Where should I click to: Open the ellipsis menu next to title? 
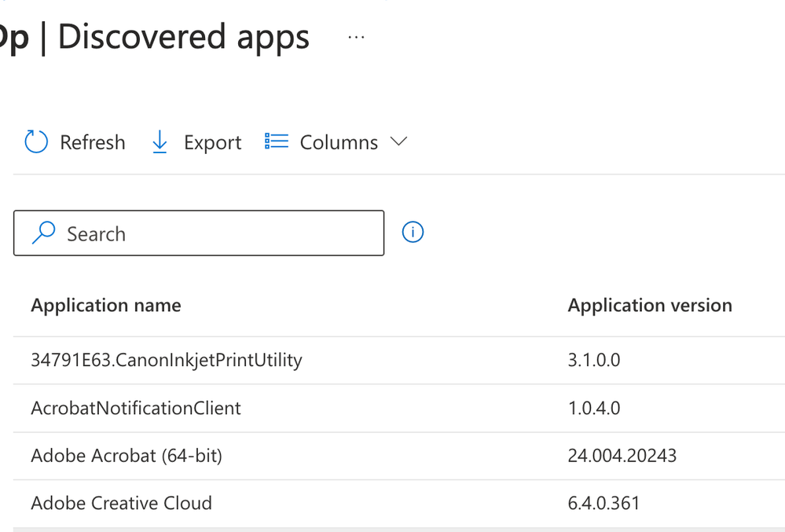356,37
